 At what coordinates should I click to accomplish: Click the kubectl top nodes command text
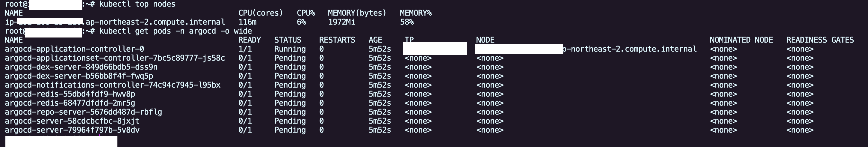point(137,4)
